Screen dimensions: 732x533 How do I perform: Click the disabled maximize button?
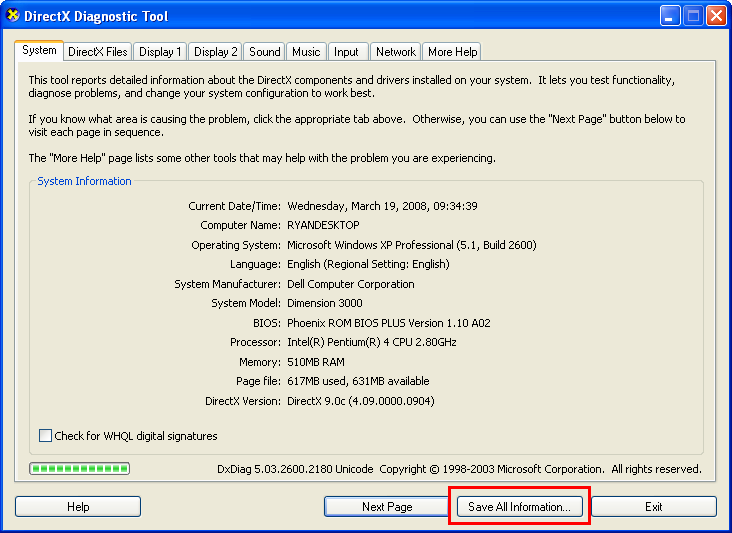tap(693, 16)
